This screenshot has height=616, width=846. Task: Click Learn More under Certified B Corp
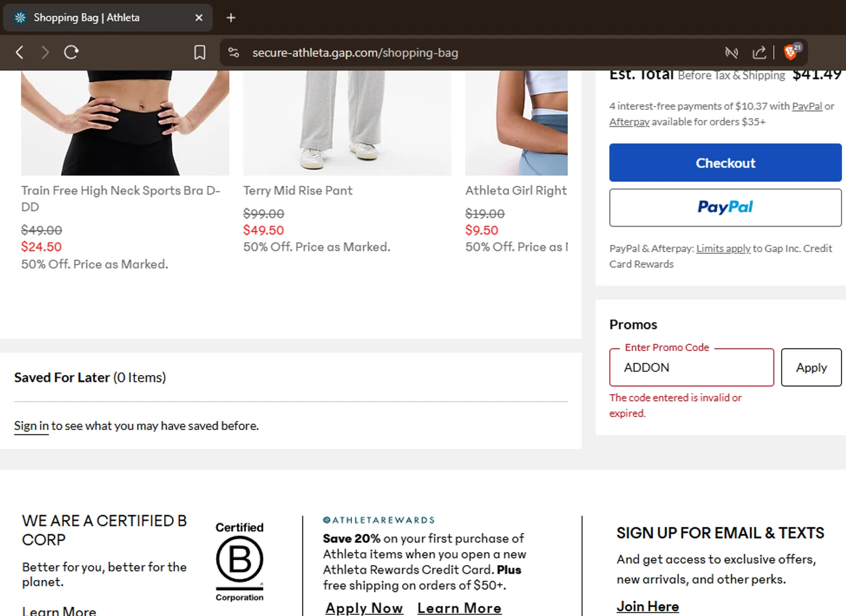coord(59,611)
